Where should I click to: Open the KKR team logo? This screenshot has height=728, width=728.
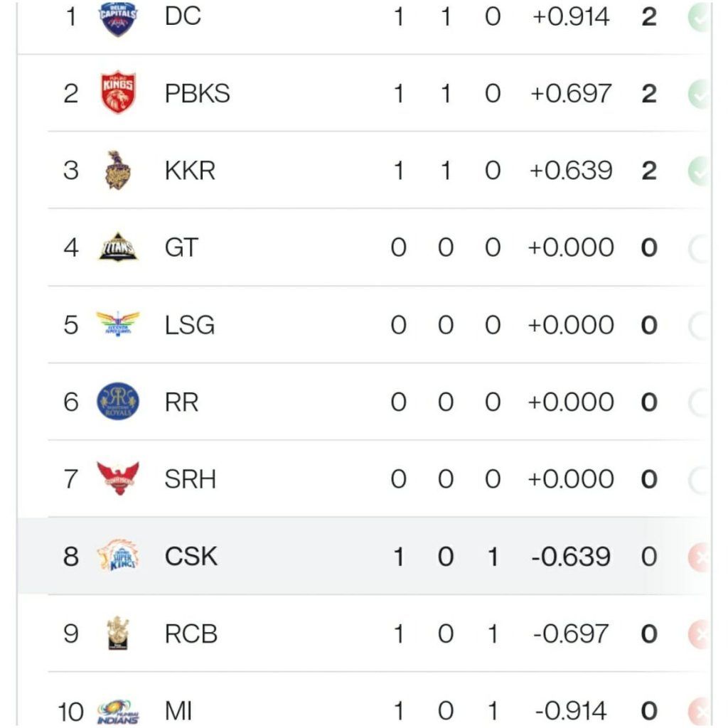(117, 171)
